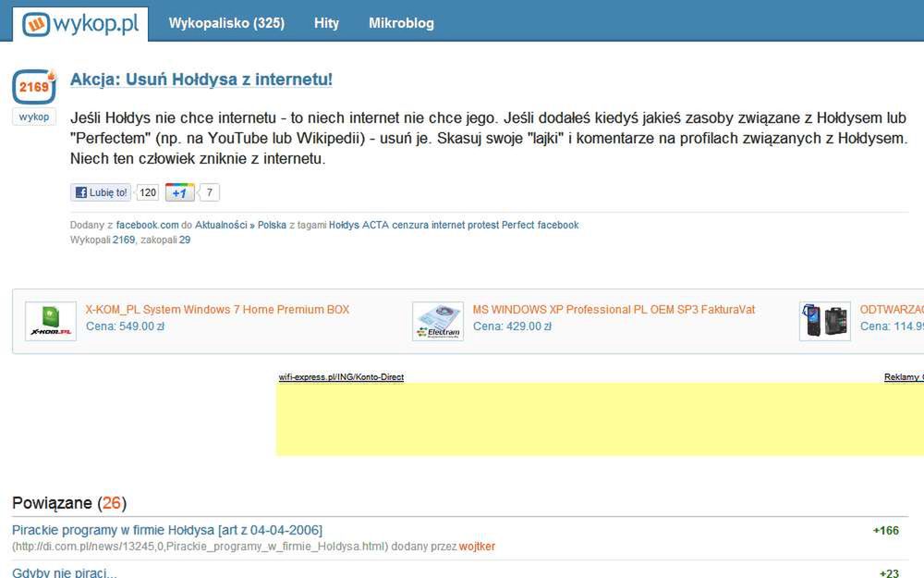Open 'Pirackie programy w firmie Hołdysa' related link
Image resolution: width=924 pixels, height=578 pixels.
click(167, 530)
